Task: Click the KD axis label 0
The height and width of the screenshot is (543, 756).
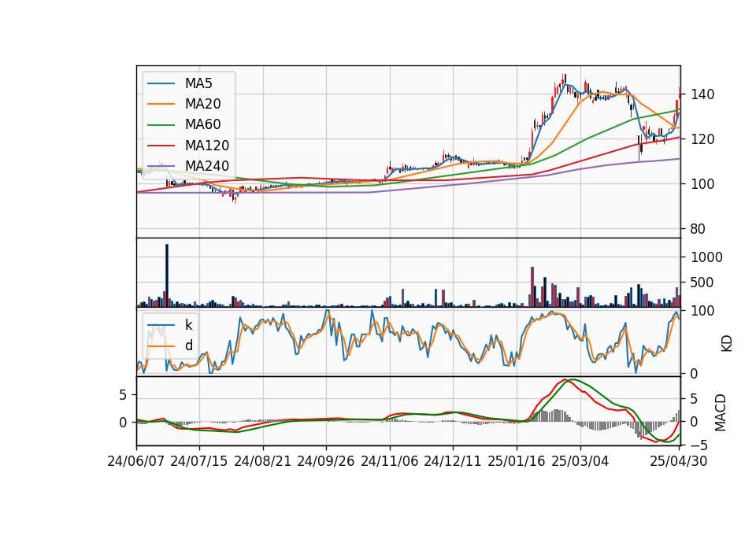Action: coord(695,374)
